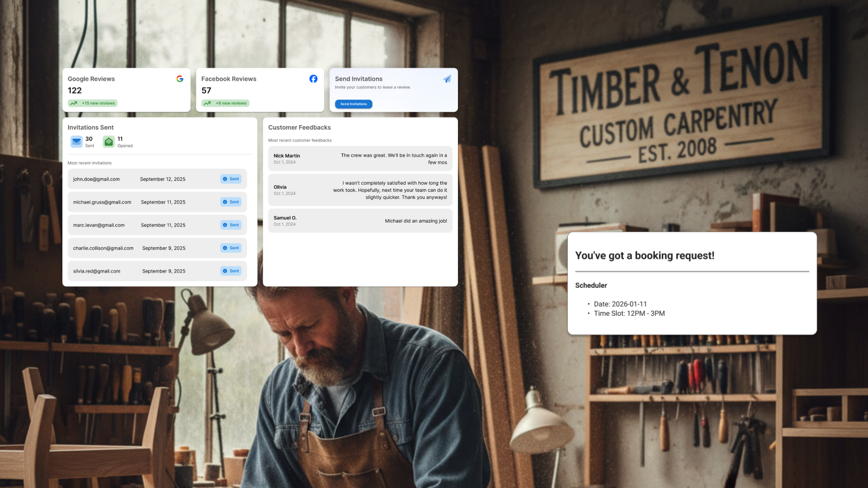Viewport: 868px width, 488px height.
Task: Click Sent badge for marc.levan@gmail.com
Action: tap(231, 225)
